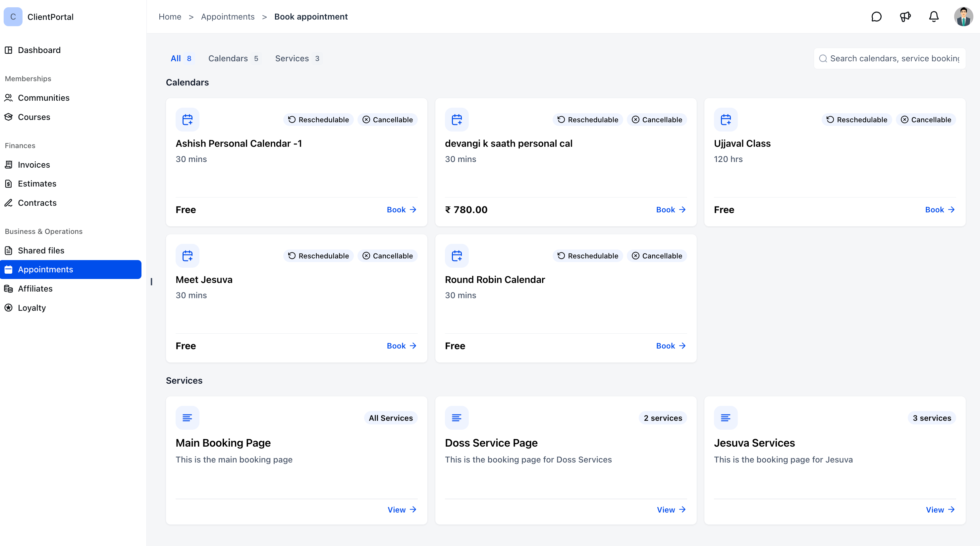This screenshot has height=546, width=980.
Task: Collapse the sidebar using the divider handle
Action: [151, 282]
